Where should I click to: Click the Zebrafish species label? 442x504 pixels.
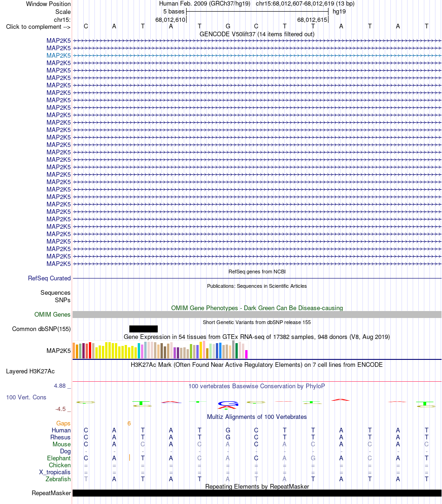coord(58,479)
